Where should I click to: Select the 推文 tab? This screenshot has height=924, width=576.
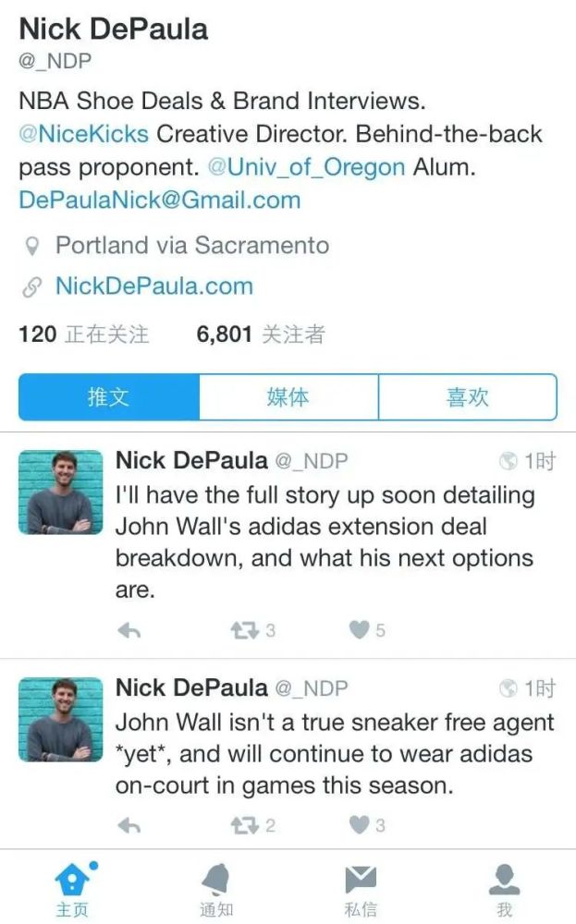tap(109, 397)
